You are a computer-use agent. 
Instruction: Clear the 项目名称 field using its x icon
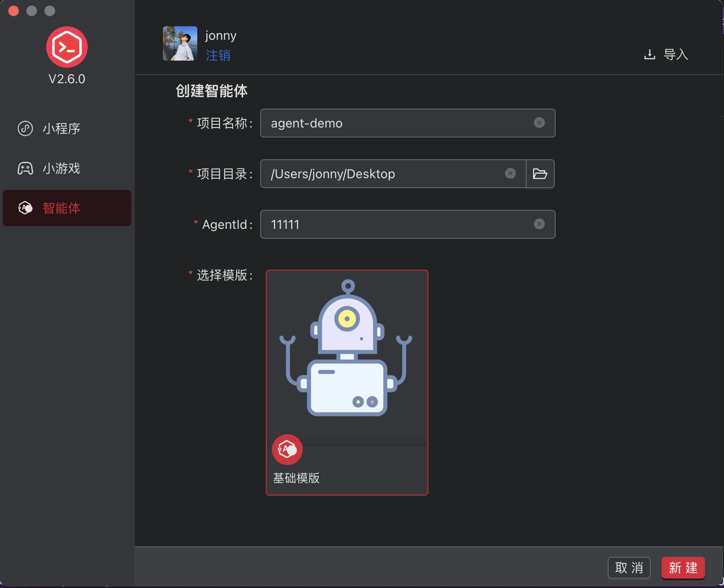[539, 123]
